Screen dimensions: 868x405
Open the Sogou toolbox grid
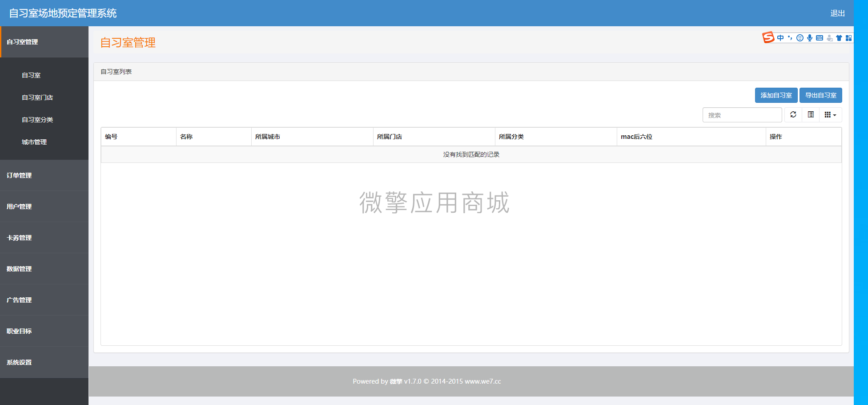click(849, 38)
